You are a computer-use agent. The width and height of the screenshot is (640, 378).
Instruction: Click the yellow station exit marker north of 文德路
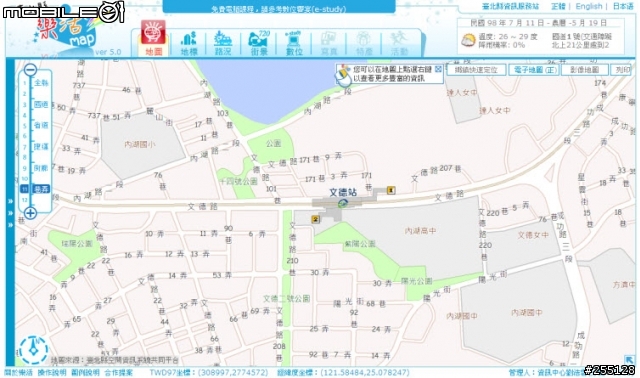pos(391,190)
